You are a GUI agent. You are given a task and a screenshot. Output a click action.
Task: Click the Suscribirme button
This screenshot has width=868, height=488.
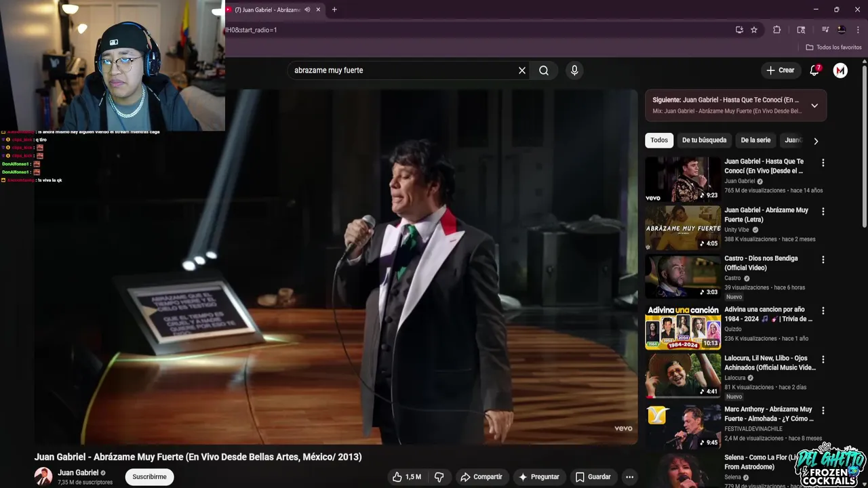149,476
